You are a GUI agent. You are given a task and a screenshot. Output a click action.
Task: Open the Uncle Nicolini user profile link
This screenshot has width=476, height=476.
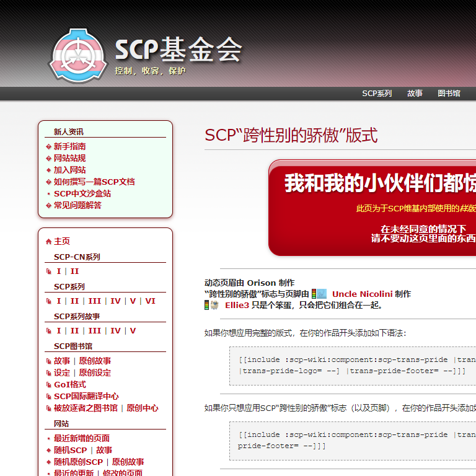coord(362,294)
